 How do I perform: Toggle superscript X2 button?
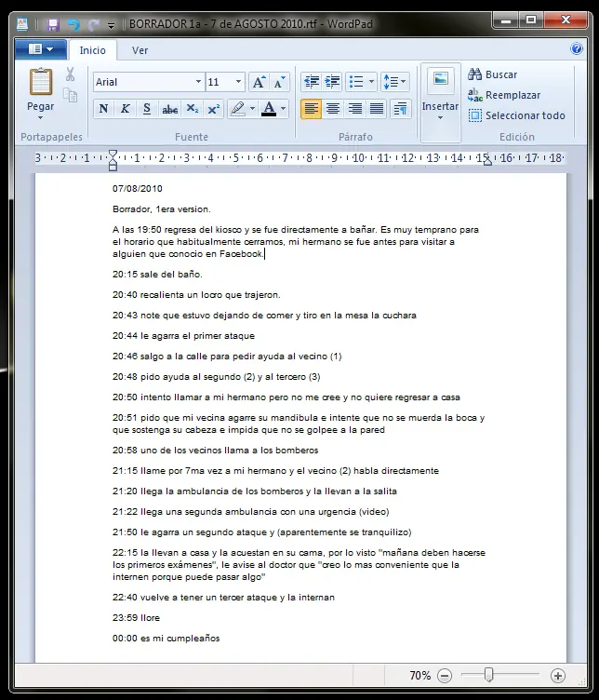(214, 109)
